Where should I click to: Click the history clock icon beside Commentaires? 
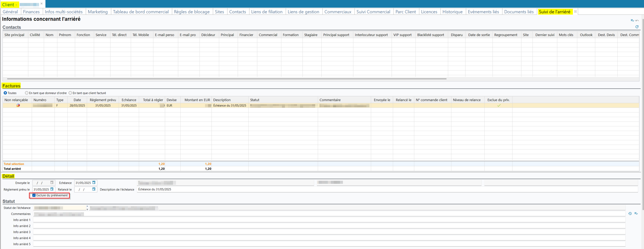click(630, 214)
